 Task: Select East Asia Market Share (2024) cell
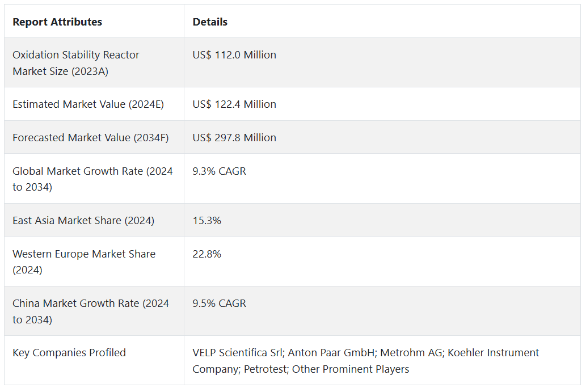[x=83, y=221]
